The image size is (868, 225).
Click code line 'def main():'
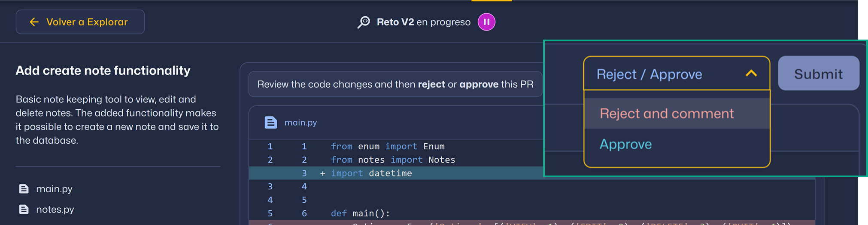click(360, 213)
